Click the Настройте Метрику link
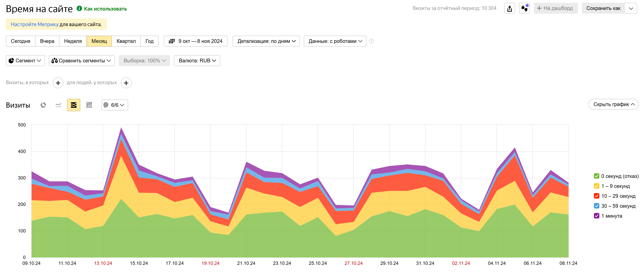 [x=35, y=25]
